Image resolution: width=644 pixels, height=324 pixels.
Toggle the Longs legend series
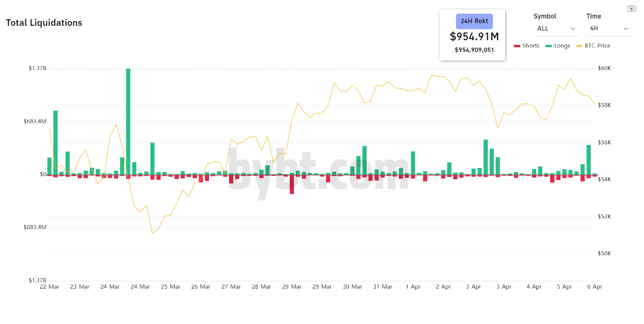[x=557, y=46]
